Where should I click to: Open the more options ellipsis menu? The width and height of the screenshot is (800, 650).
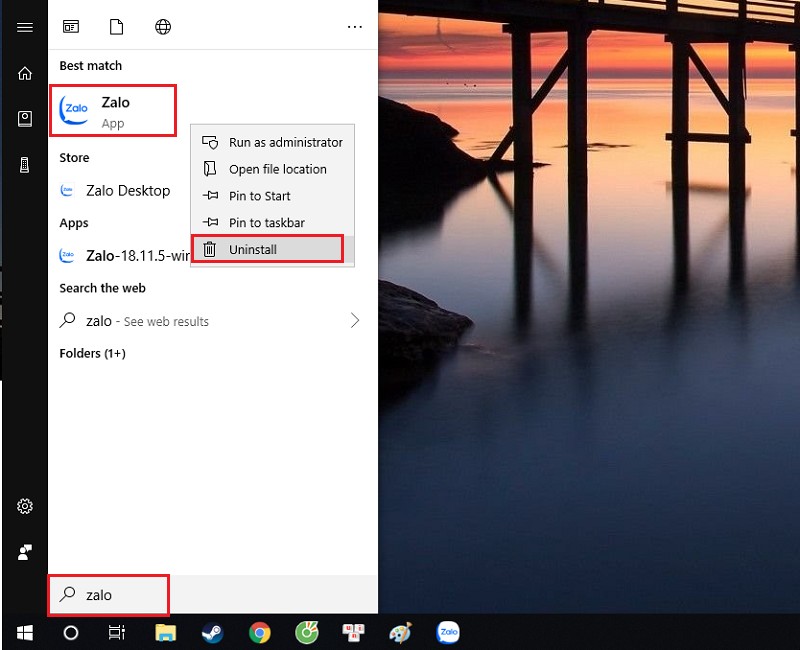pyautogui.click(x=354, y=27)
